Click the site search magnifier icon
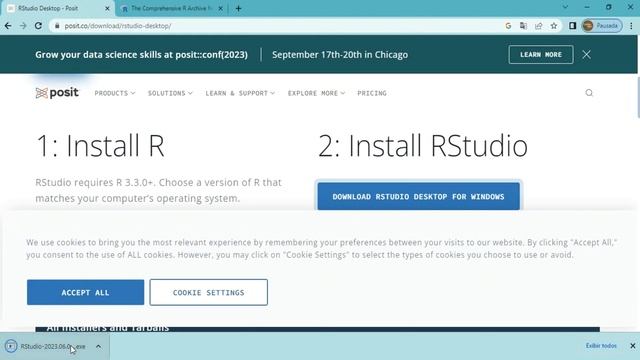640x360 pixels. (589, 93)
